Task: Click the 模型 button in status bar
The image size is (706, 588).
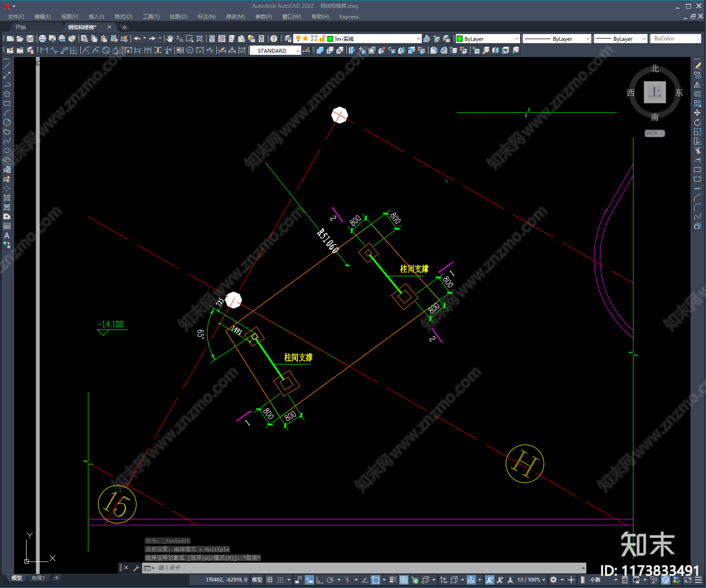Action: (257, 580)
